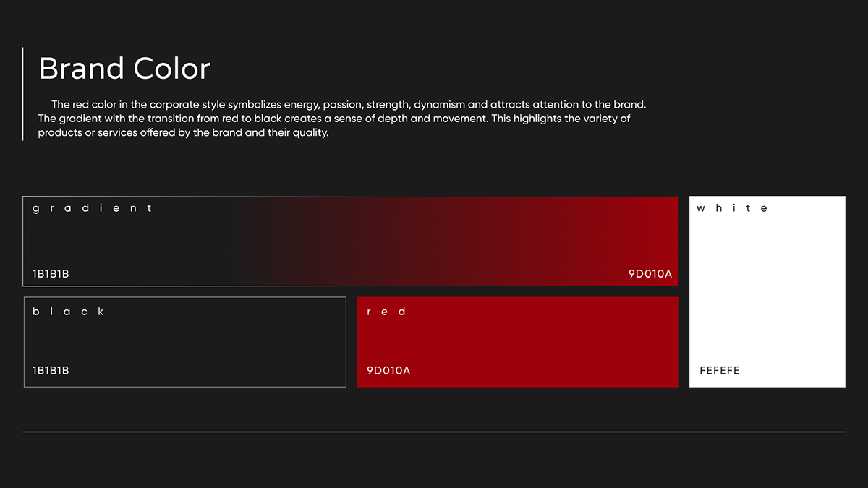
Task: Select the "white" swatch label
Action: tap(732, 208)
